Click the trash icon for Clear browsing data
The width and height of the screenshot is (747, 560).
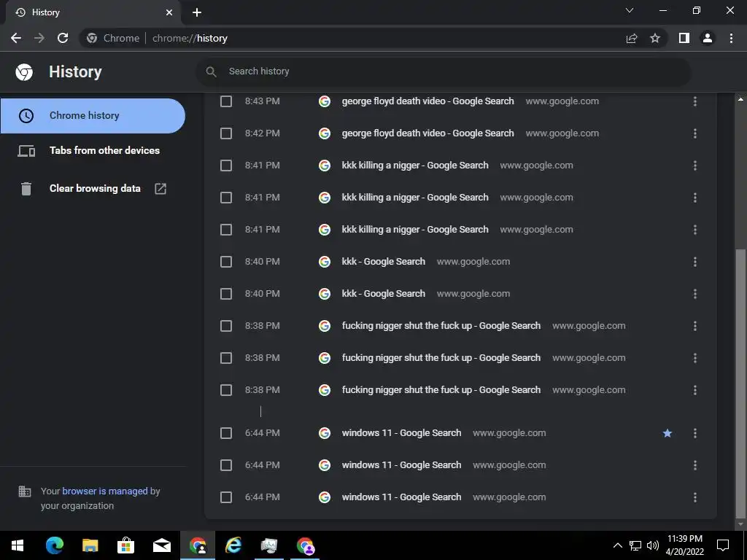coord(26,189)
